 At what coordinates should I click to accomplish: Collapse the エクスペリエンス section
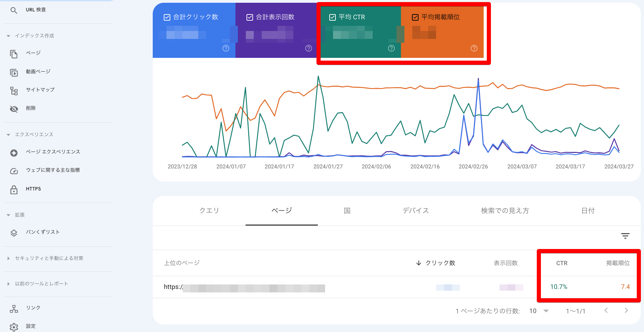[8, 135]
